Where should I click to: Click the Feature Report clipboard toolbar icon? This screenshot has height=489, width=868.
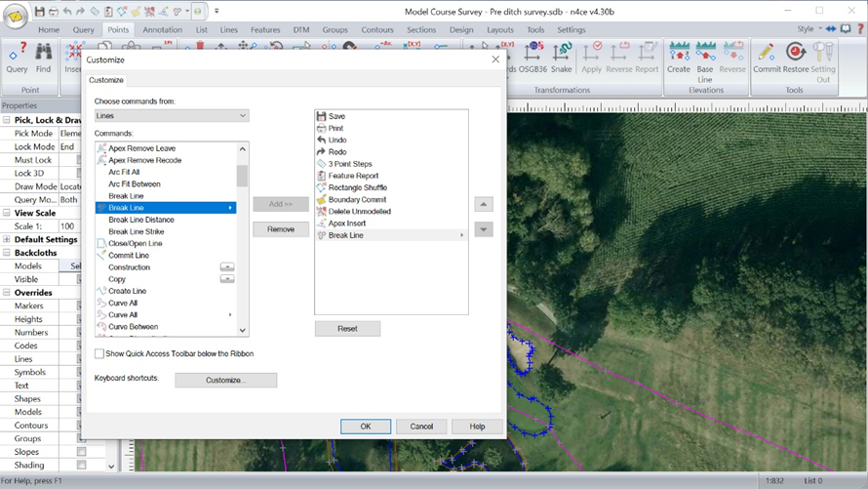point(108,11)
